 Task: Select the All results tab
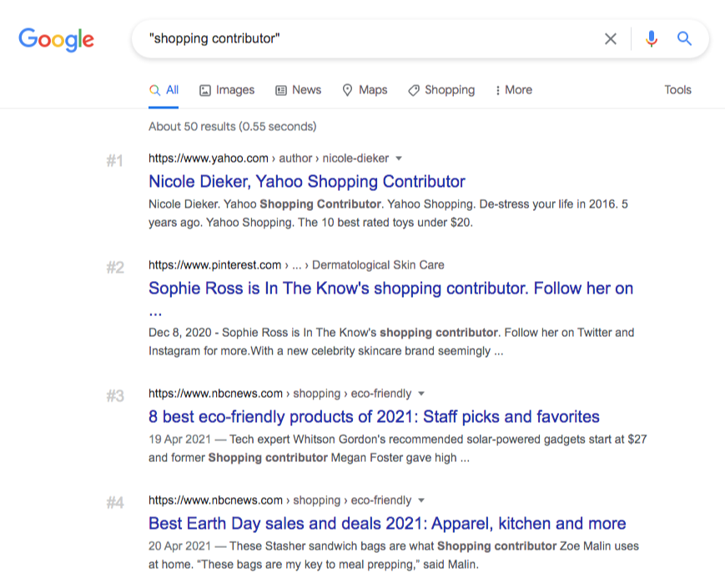coord(164,90)
